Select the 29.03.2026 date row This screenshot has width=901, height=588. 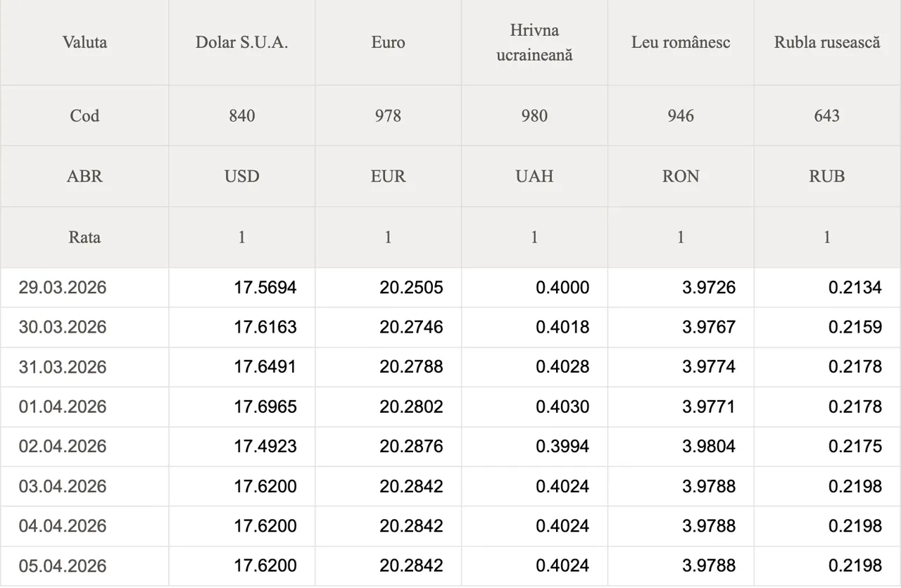(63, 288)
